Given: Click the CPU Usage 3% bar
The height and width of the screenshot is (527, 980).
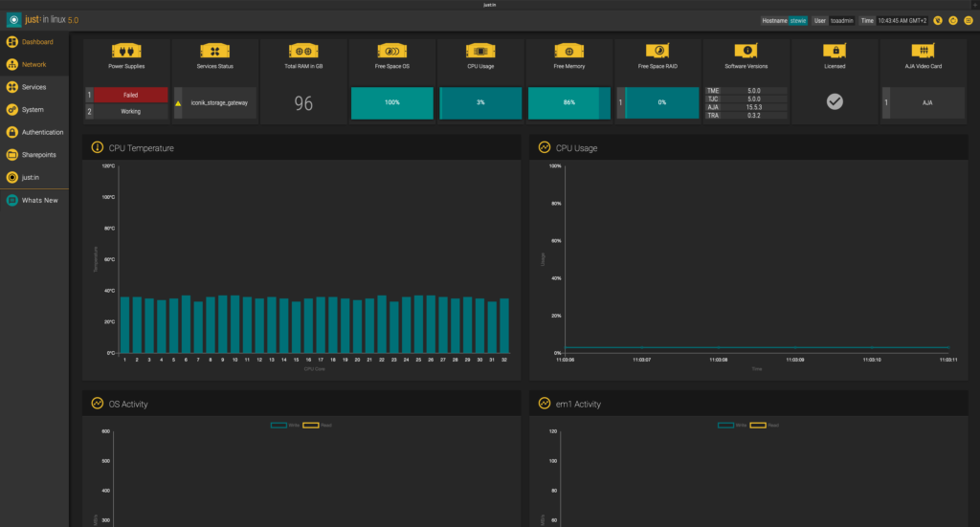Looking at the screenshot, I should pyautogui.click(x=480, y=103).
